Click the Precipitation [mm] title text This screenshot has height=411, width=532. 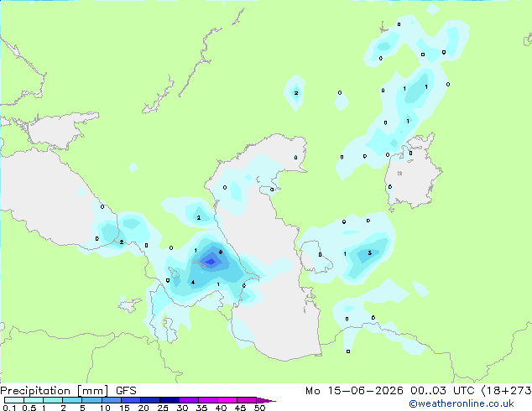pos(54,391)
